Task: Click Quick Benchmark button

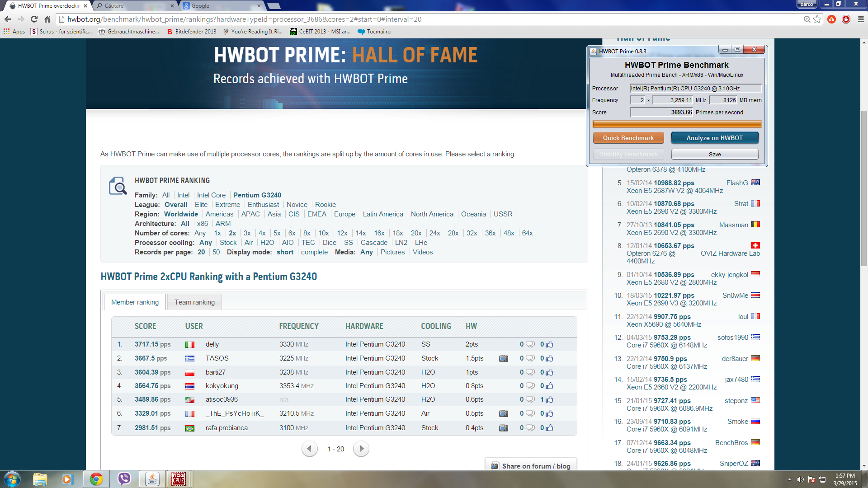Action: tap(628, 138)
